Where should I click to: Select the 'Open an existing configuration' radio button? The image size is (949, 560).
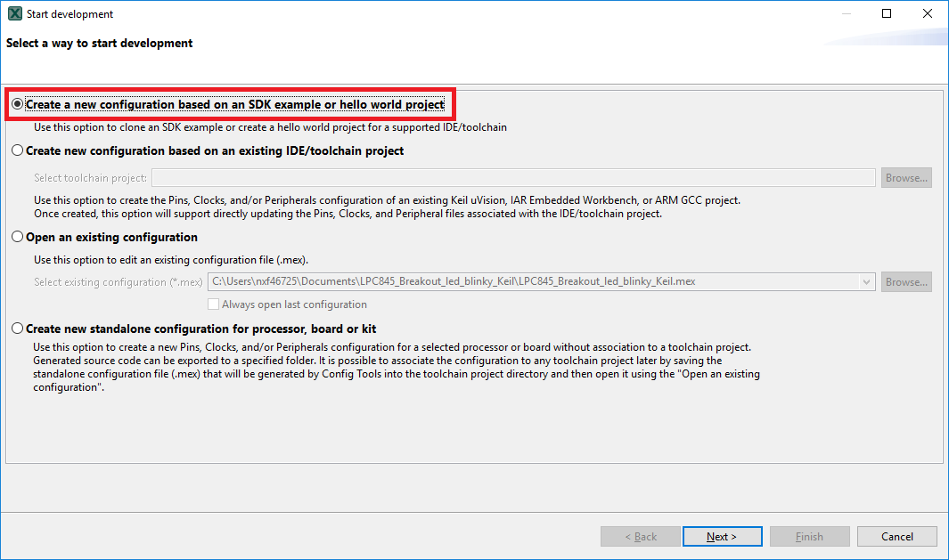click(18, 238)
